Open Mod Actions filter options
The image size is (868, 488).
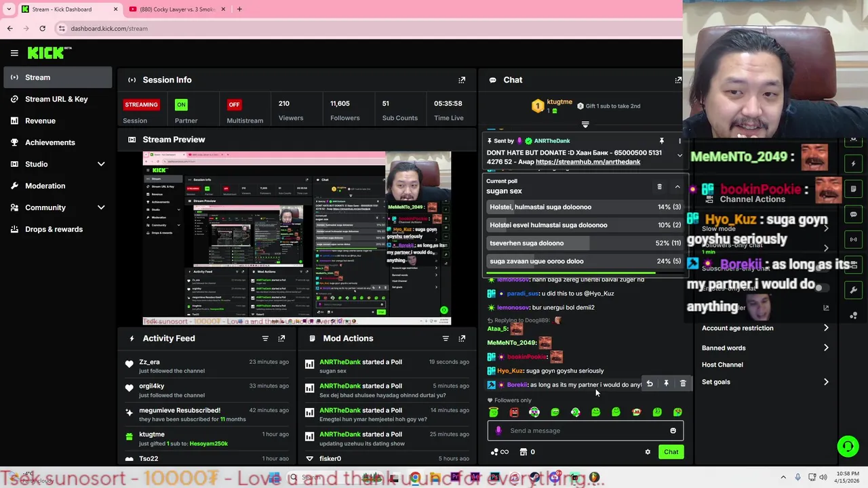coord(446,338)
